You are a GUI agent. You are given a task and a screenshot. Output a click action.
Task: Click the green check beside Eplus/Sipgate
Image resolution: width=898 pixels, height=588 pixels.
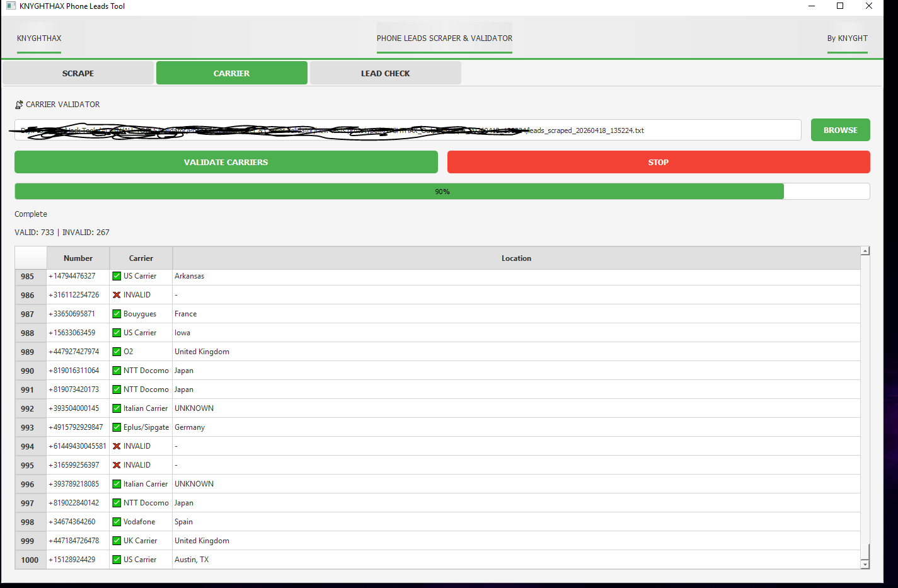coord(117,427)
